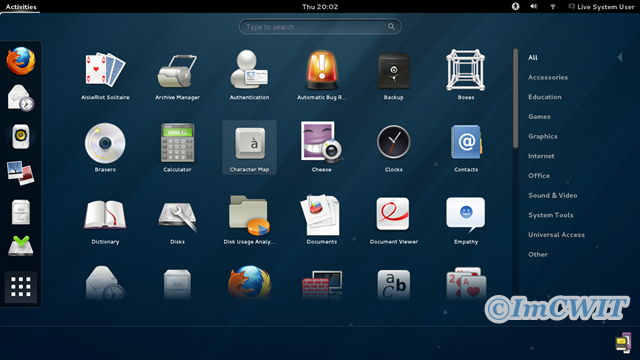This screenshot has height=360, width=640.
Task: Open Document Viewer
Action: (393, 220)
